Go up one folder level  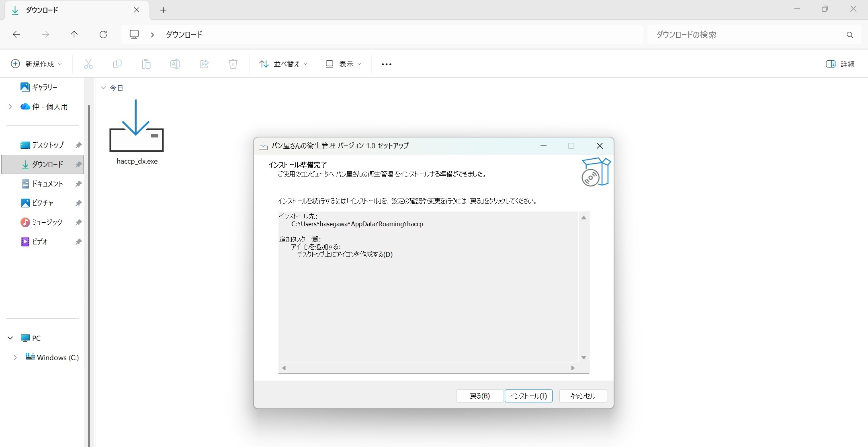point(74,35)
